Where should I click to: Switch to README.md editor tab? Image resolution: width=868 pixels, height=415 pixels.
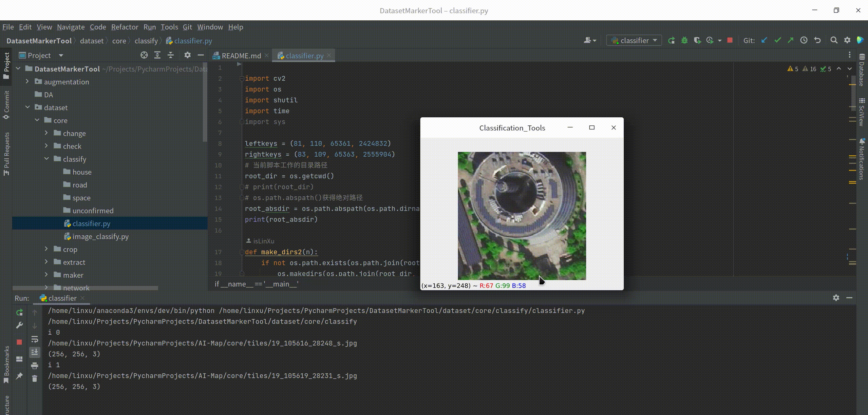click(241, 56)
